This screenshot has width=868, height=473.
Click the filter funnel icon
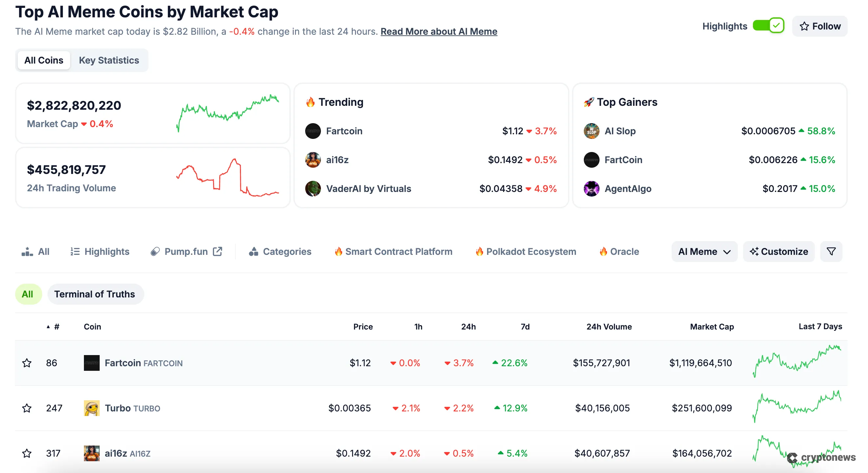point(831,252)
